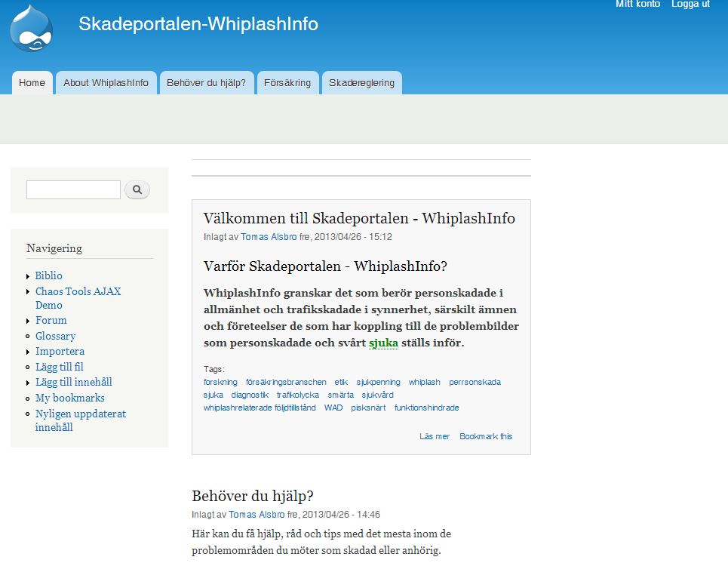Click the Drupal drop logo
Viewport: 728px width, 563px height.
(x=32, y=28)
